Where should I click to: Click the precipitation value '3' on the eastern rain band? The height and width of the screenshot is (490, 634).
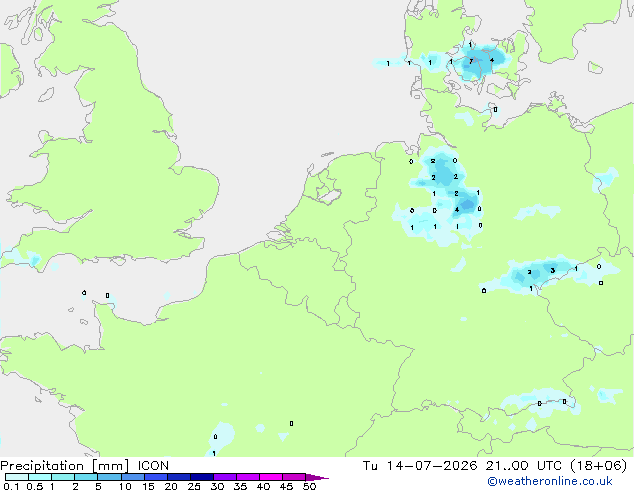[553, 270]
